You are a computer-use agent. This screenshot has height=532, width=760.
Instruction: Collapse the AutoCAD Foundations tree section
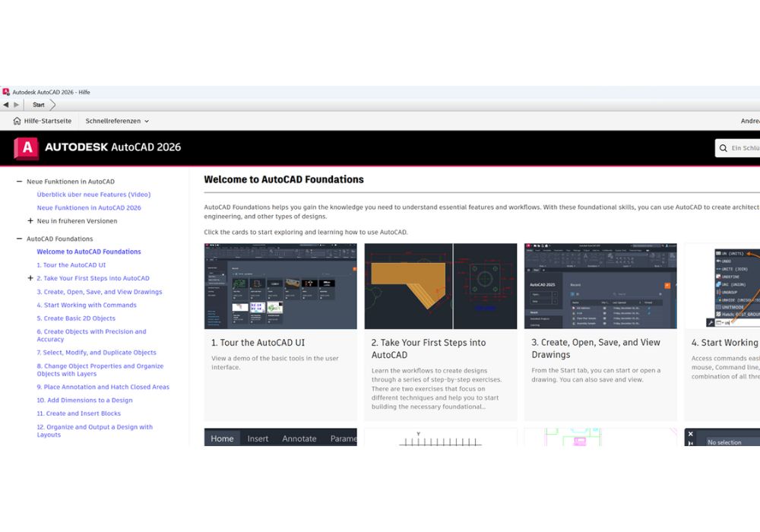pos(20,239)
